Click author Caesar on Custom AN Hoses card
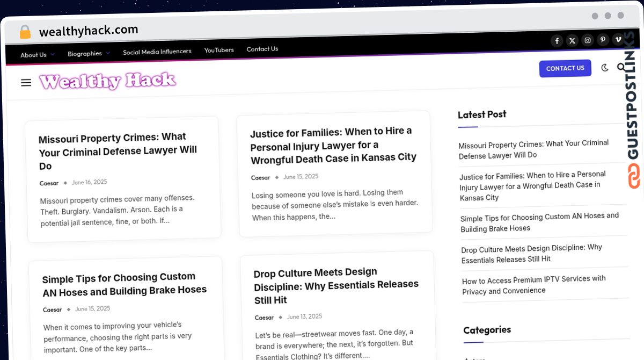644x360 pixels. pos(53,310)
